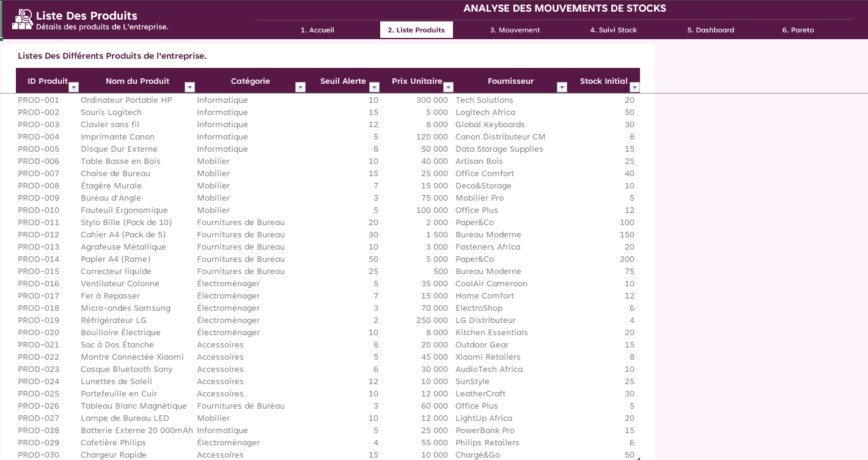Select the 2. Liste Produits tab
Image resolution: width=868 pixels, height=460 pixels.
point(416,30)
